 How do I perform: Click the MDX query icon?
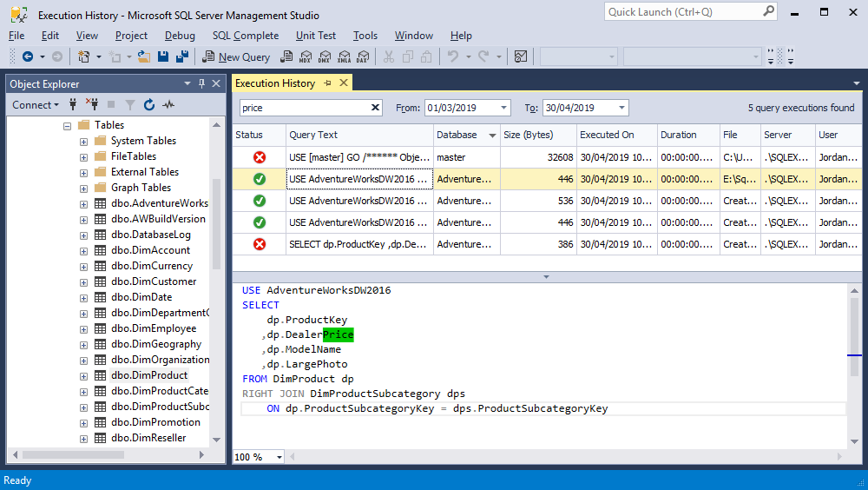tap(306, 56)
